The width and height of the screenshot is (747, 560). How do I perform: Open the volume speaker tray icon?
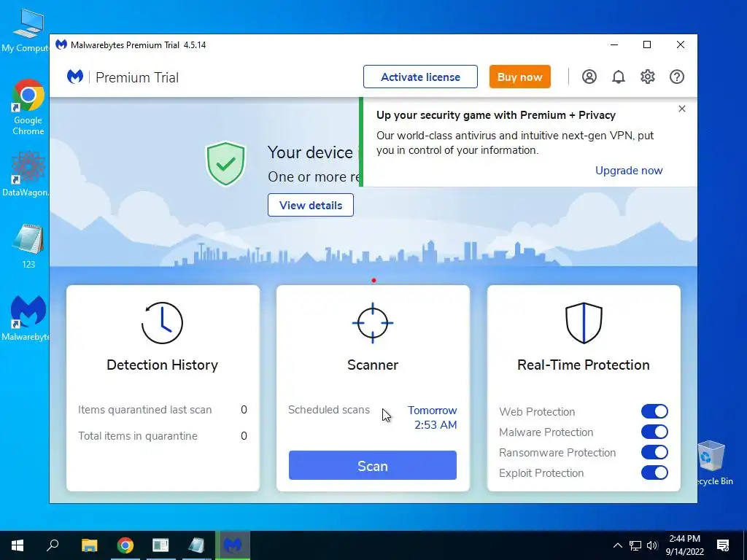click(x=652, y=545)
